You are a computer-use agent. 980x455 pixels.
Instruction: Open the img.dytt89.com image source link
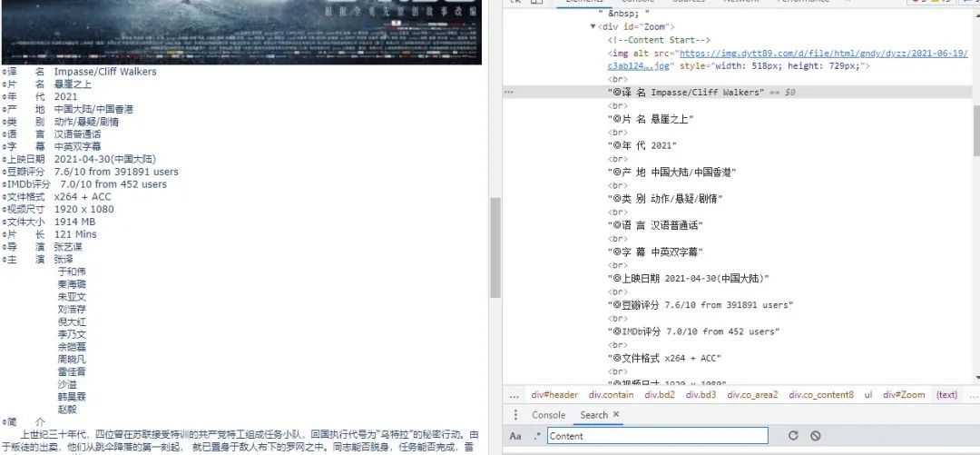click(824, 54)
